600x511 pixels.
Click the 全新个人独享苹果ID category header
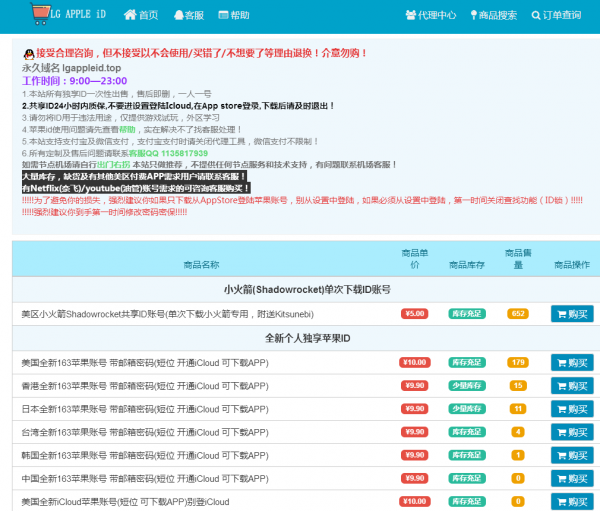pos(307,338)
